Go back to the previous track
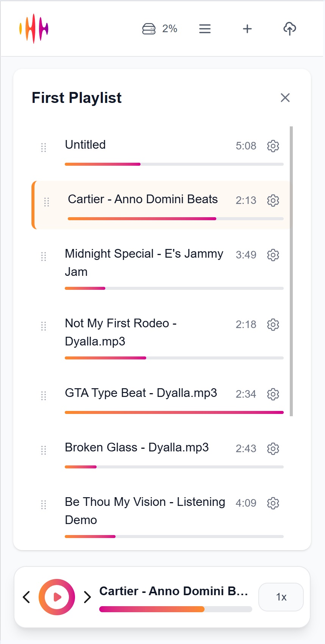The height and width of the screenshot is (644, 325). pyautogui.click(x=26, y=597)
